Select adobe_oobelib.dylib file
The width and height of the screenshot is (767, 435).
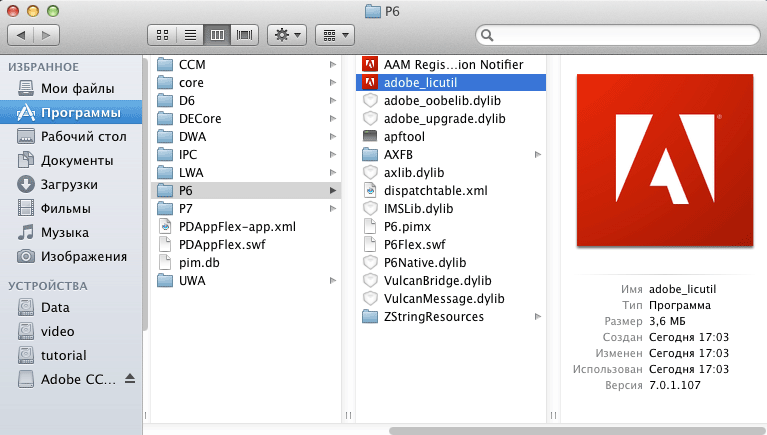tap(451, 101)
